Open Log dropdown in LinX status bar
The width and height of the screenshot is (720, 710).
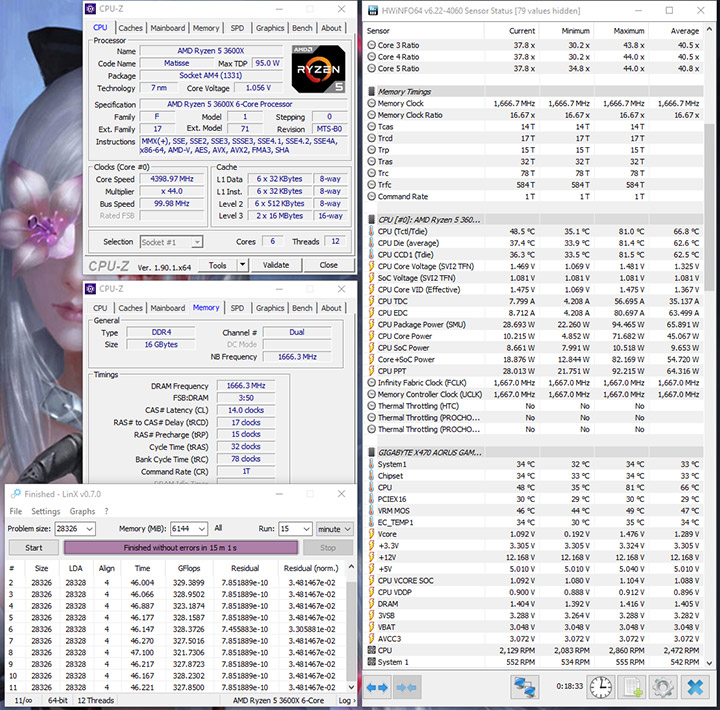(x=347, y=700)
